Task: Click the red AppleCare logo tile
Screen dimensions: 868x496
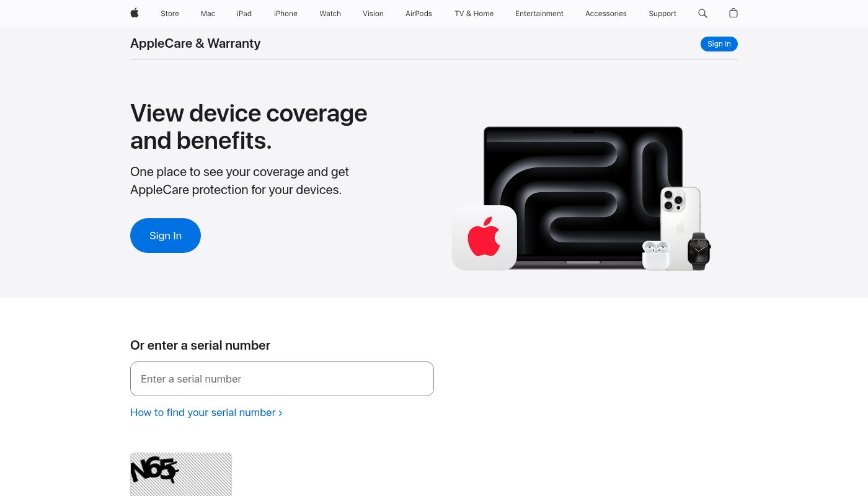Action: click(484, 238)
